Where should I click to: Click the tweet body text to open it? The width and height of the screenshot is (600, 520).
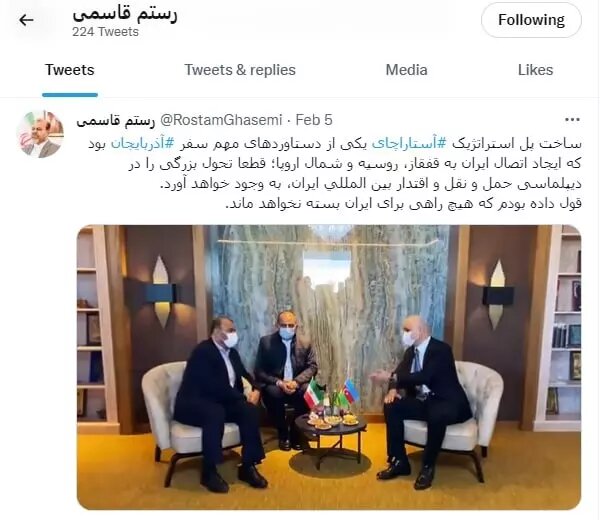point(335,173)
